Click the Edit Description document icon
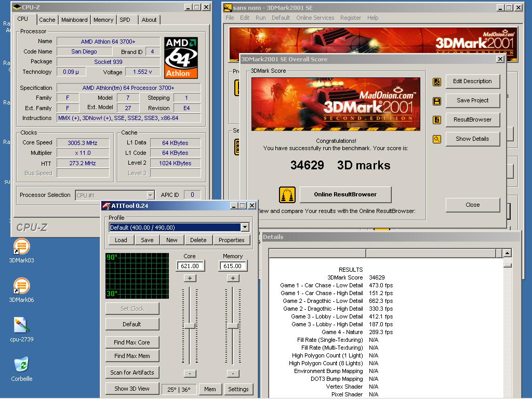Image resolution: width=532 pixels, height=399 pixels. 436,82
